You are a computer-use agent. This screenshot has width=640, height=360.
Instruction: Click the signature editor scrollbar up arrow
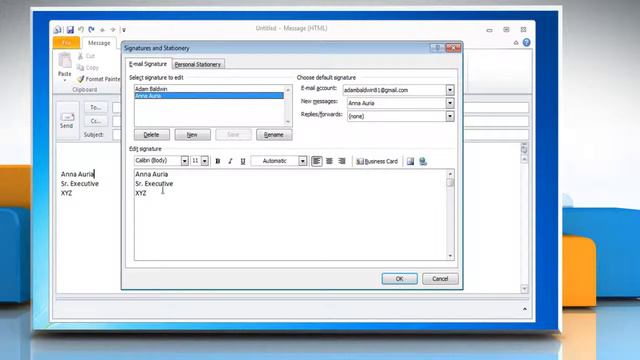[x=450, y=174]
